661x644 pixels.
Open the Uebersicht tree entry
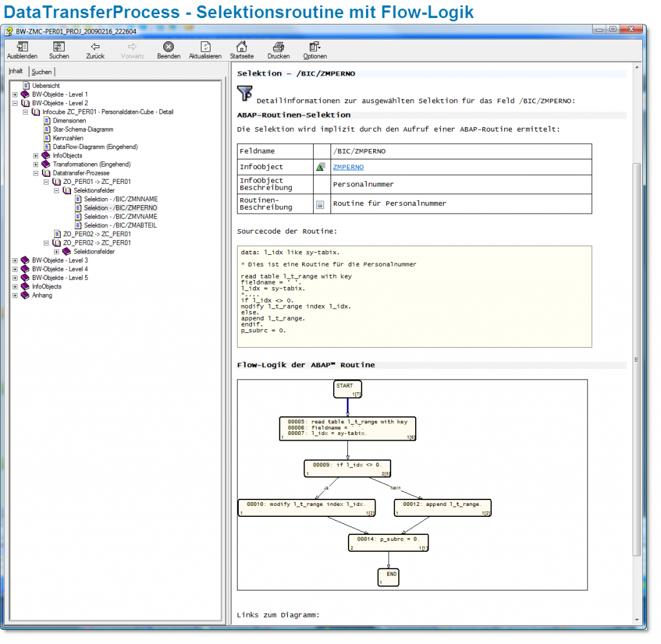pos(46,85)
